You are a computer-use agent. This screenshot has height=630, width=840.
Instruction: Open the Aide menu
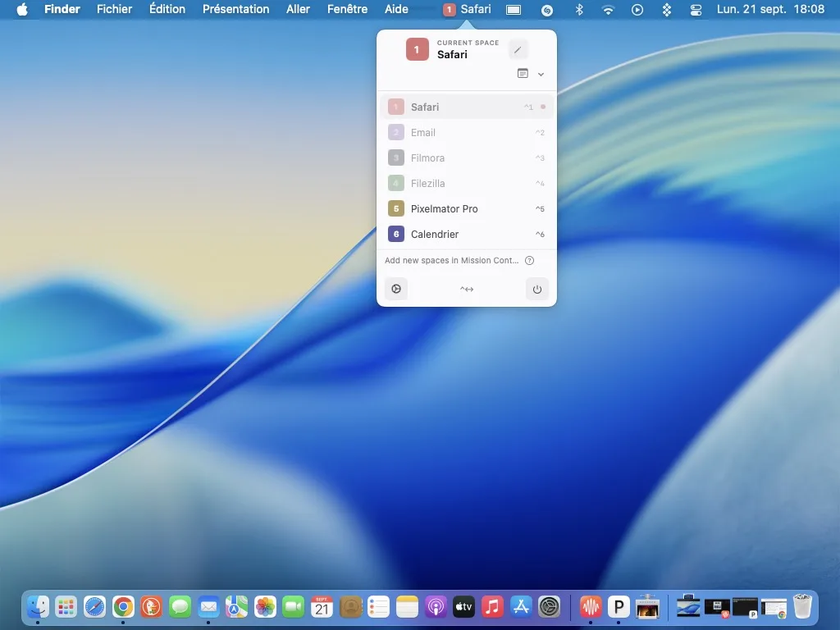click(x=396, y=9)
